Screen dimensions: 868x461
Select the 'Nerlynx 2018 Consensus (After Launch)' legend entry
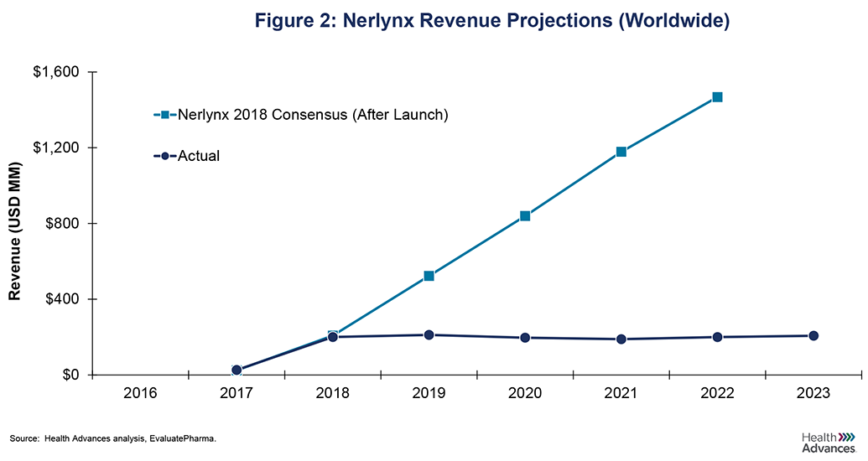(301, 115)
